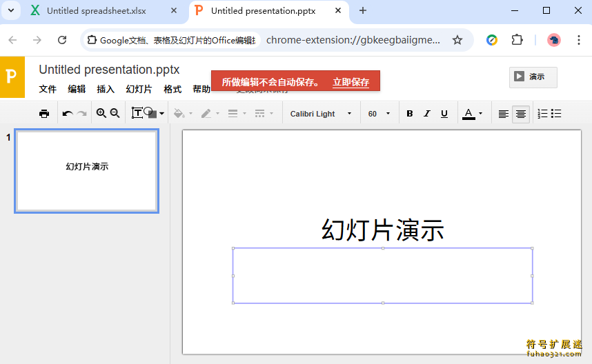592x364 pixels.
Task: Open the line color pencil tool
Action: click(x=206, y=113)
